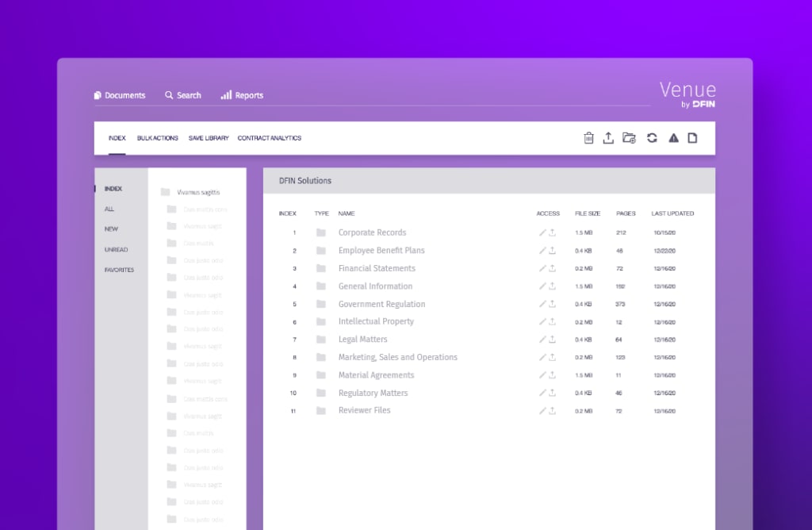
Task: Click edit pencil icon for Corporate Records
Action: [542, 232]
